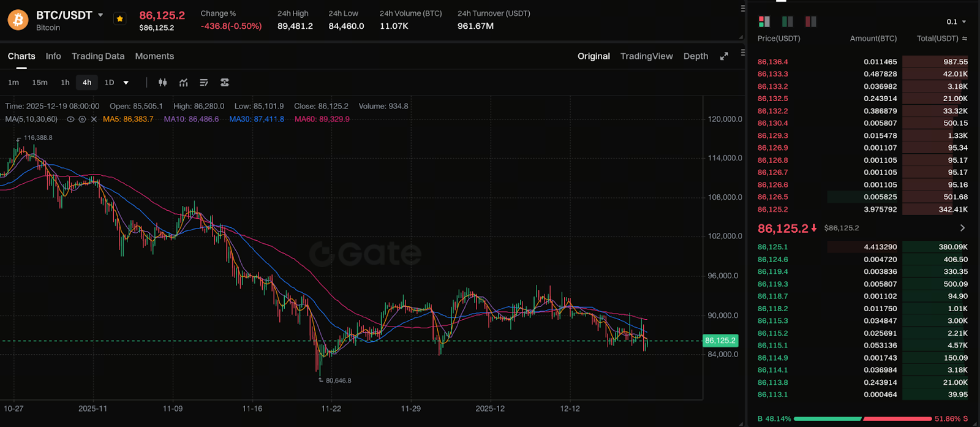Screen dimensions: 980x427
Task: Open the Info tab
Action: [x=53, y=56]
